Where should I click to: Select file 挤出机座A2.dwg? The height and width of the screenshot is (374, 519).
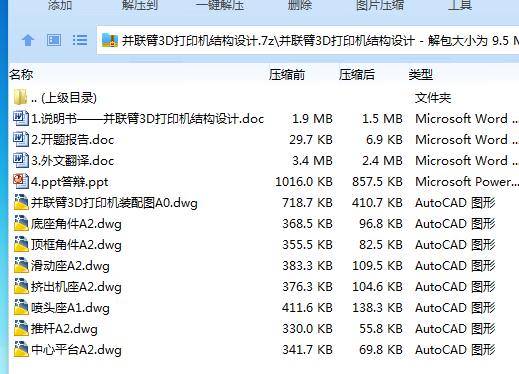(x=76, y=287)
